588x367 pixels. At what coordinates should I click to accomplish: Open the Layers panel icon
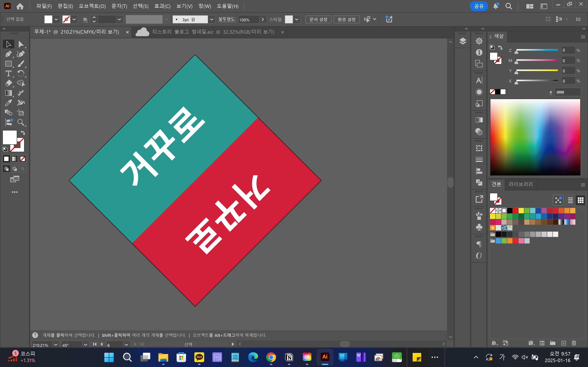pos(463,41)
